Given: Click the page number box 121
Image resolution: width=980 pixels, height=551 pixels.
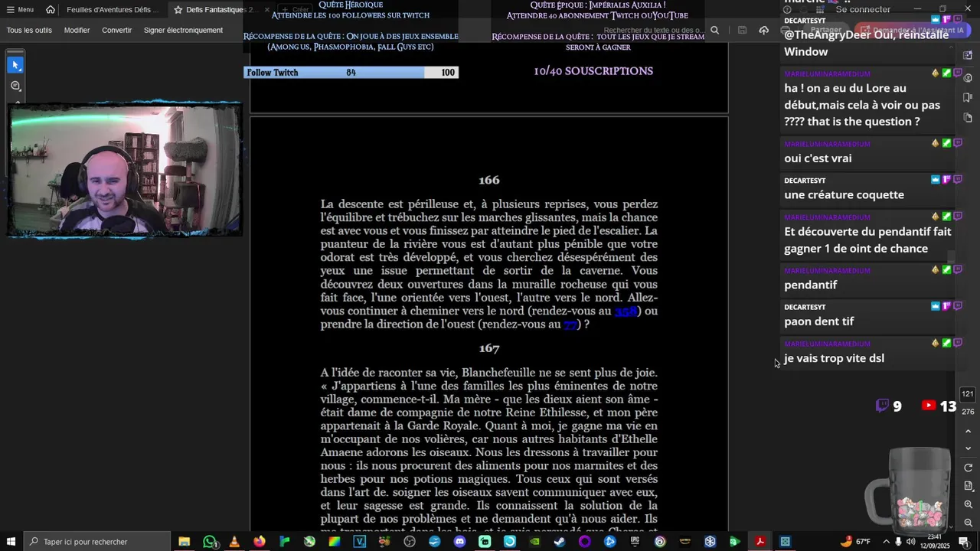Looking at the screenshot, I should [x=968, y=394].
